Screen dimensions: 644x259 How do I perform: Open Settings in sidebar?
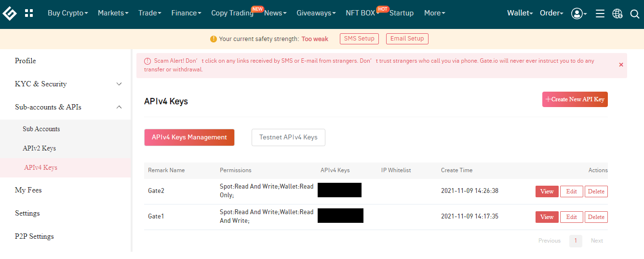coord(27,213)
